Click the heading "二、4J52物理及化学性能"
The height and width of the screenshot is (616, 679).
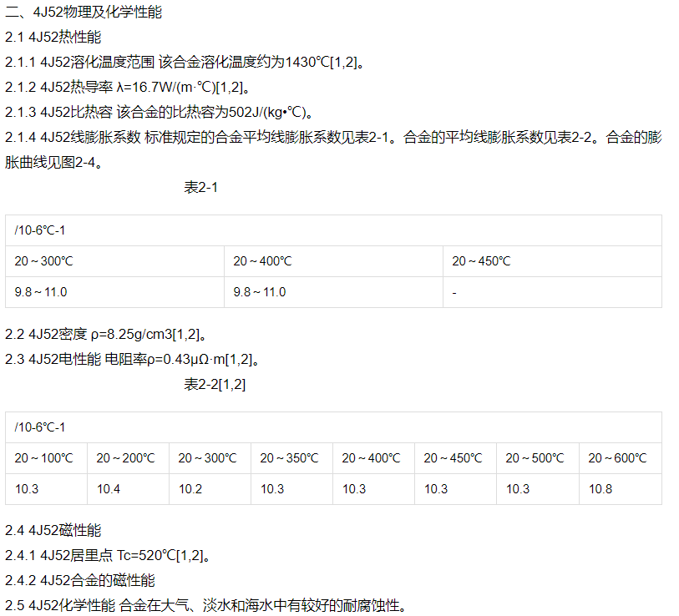(84, 12)
